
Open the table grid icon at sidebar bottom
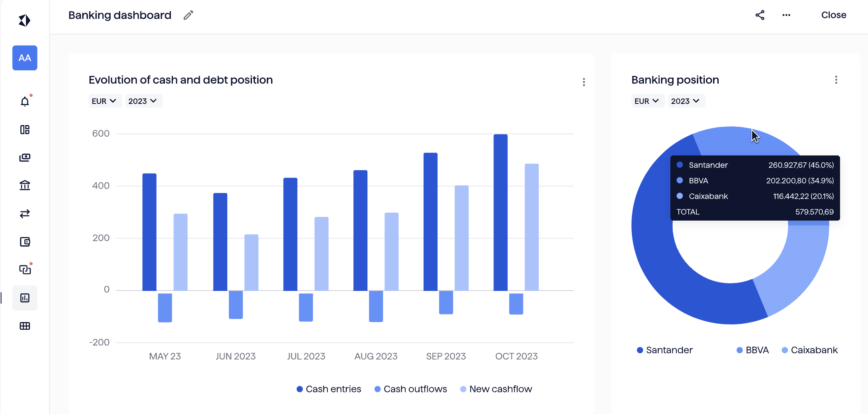25,326
